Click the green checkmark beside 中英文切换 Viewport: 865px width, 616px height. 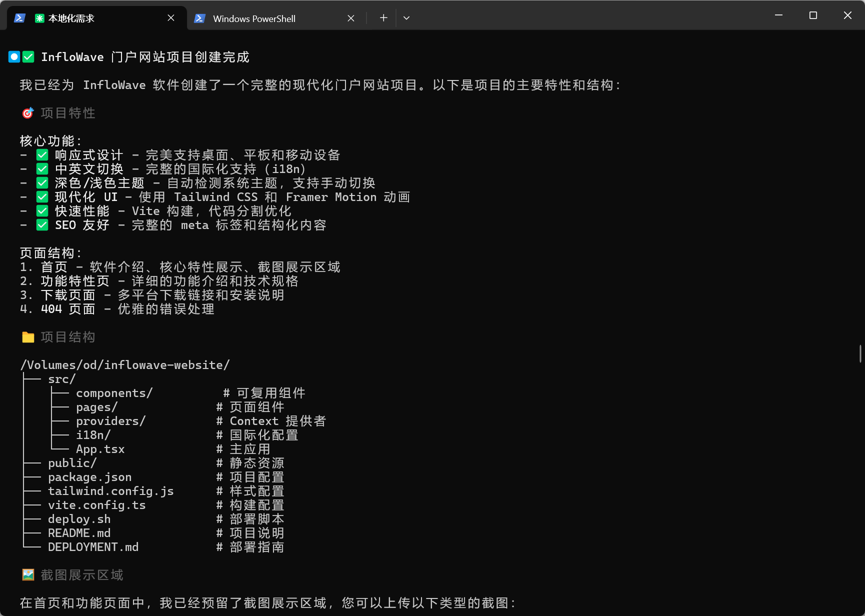(42, 169)
